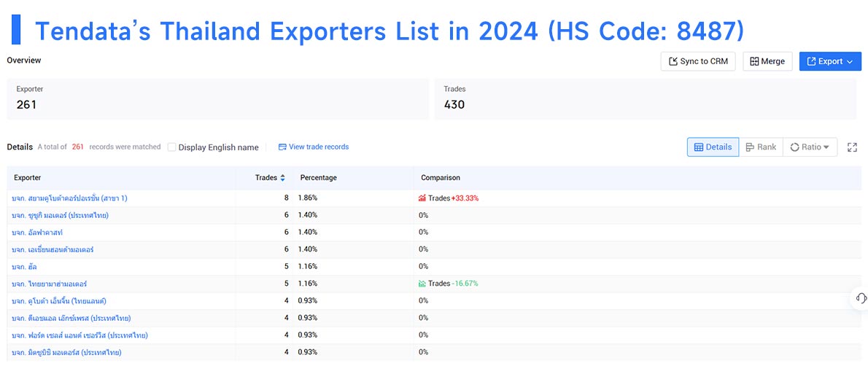Open exporter บจก. ดีเอชแอล เอ๊กซ์เพรส (ประเทศไทย)
The image size is (868, 374).
pos(71,318)
